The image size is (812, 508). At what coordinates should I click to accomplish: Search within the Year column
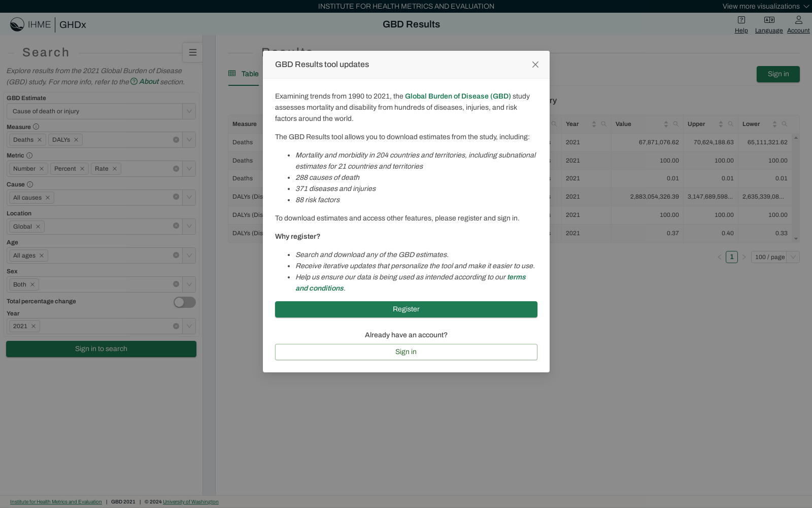tap(604, 124)
